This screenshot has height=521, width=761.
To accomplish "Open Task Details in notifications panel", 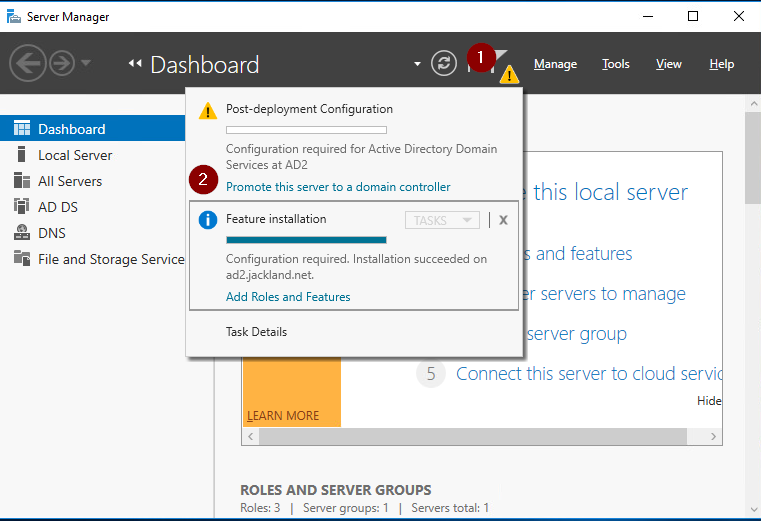I will coord(256,332).
